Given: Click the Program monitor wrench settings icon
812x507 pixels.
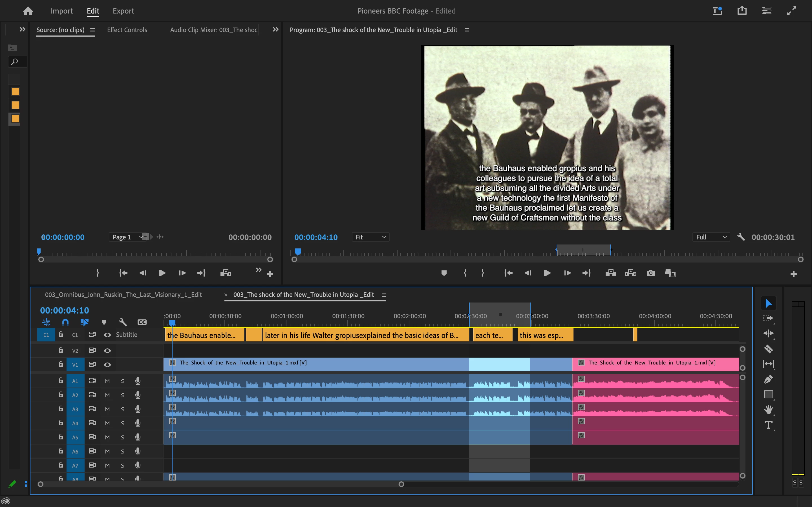Looking at the screenshot, I should pyautogui.click(x=741, y=237).
